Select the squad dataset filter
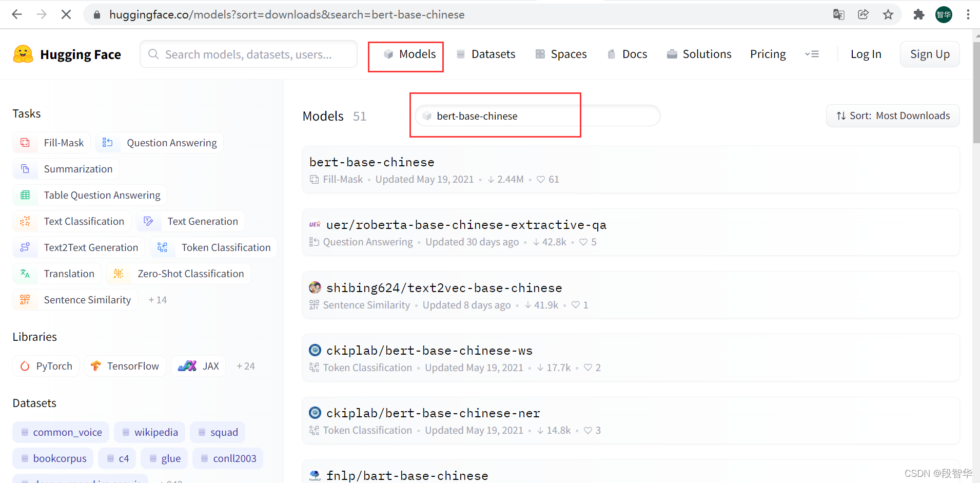This screenshot has width=980, height=483. click(218, 432)
